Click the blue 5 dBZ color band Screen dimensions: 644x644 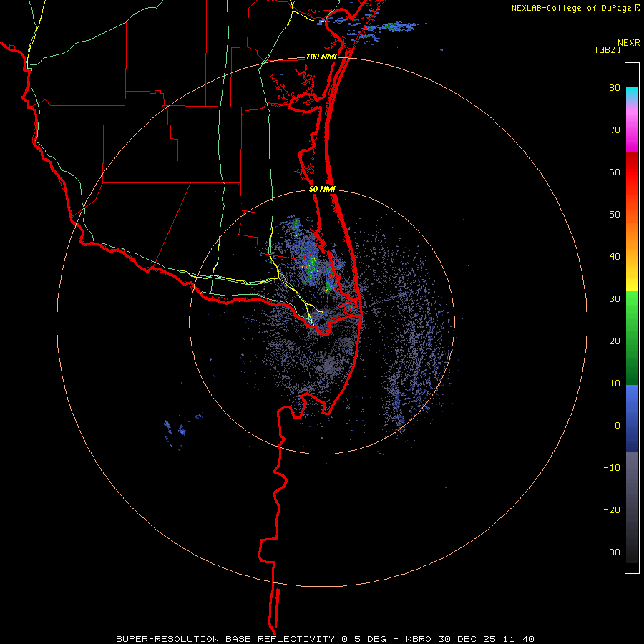pyautogui.click(x=632, y=404)
